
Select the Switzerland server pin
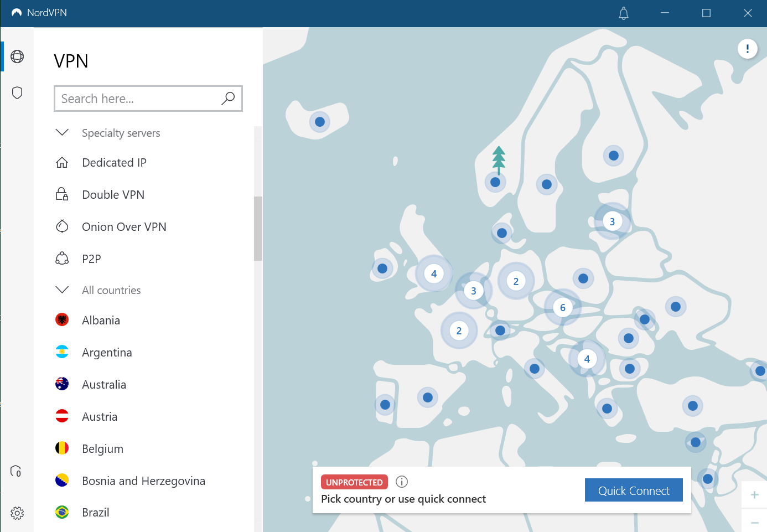(500, 330)
